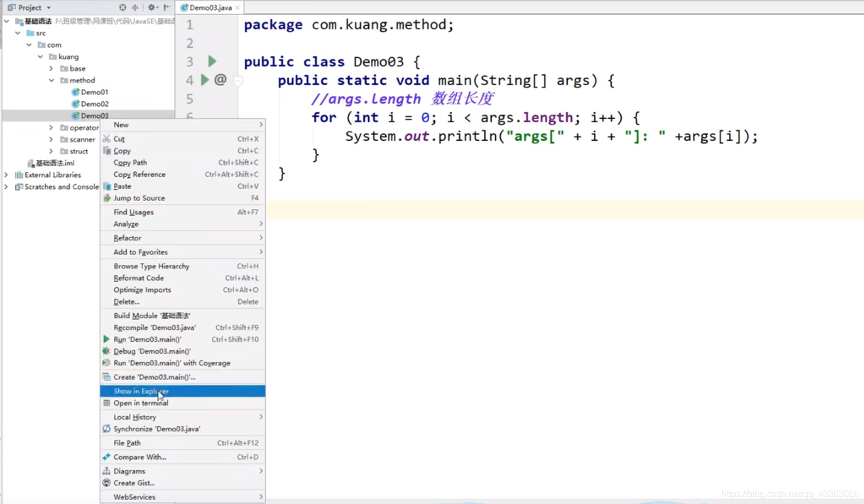The image size is (864, 504).
Task: Click the Project tool window icon
Action: 11,7
